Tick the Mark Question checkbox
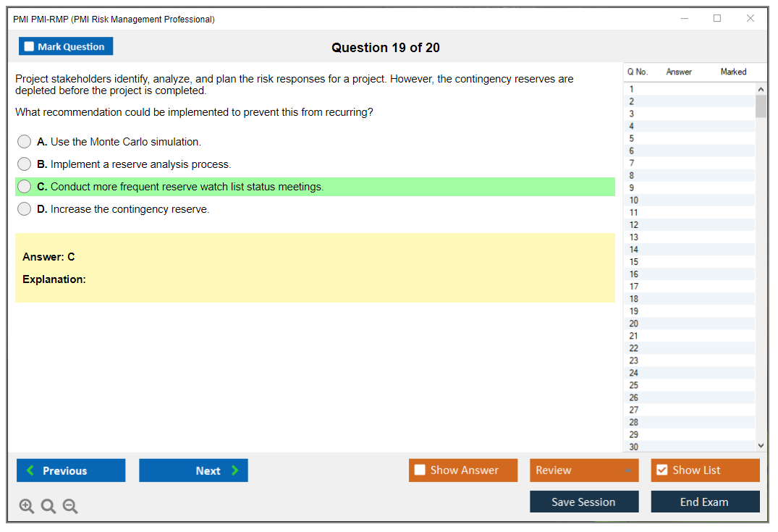The height and width of the screenshot is (532, 778). point(30,46)
